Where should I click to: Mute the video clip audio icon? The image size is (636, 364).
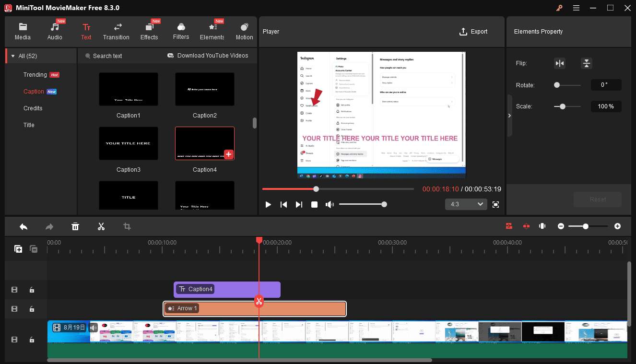pyautogui.click(x=93, y=328)
